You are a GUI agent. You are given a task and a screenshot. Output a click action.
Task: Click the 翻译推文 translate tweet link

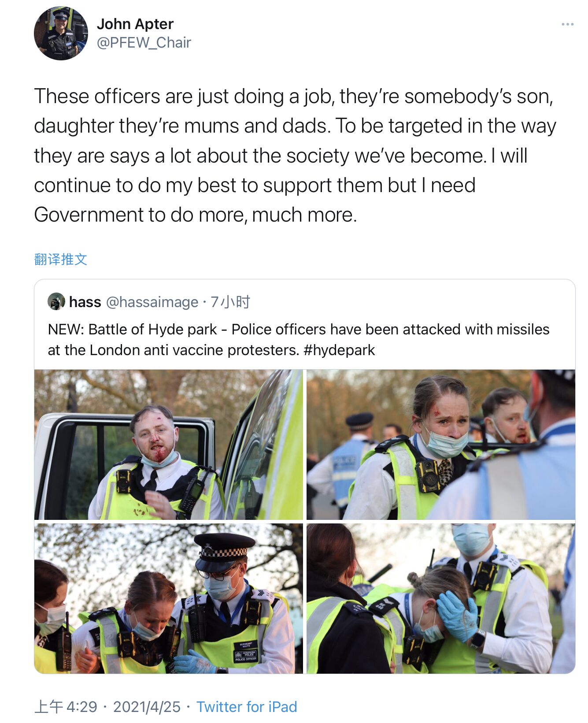[61, 259]
